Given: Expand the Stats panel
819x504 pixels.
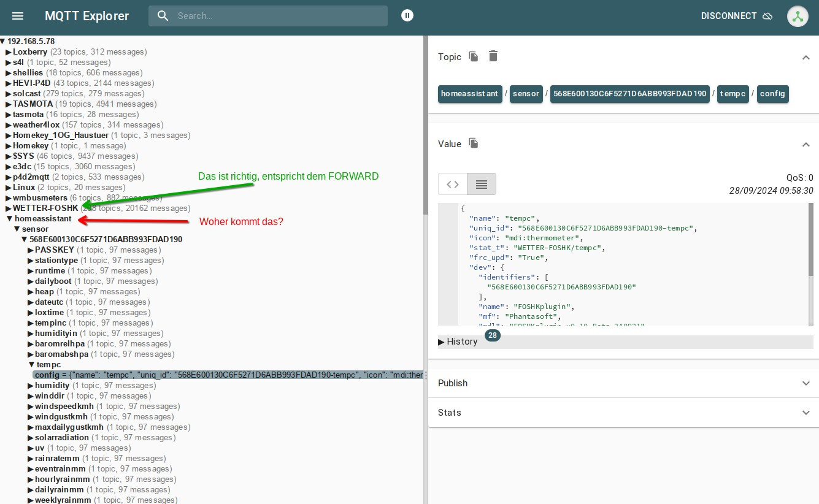Looking at the screenshot, I should [x=806, y=413].
